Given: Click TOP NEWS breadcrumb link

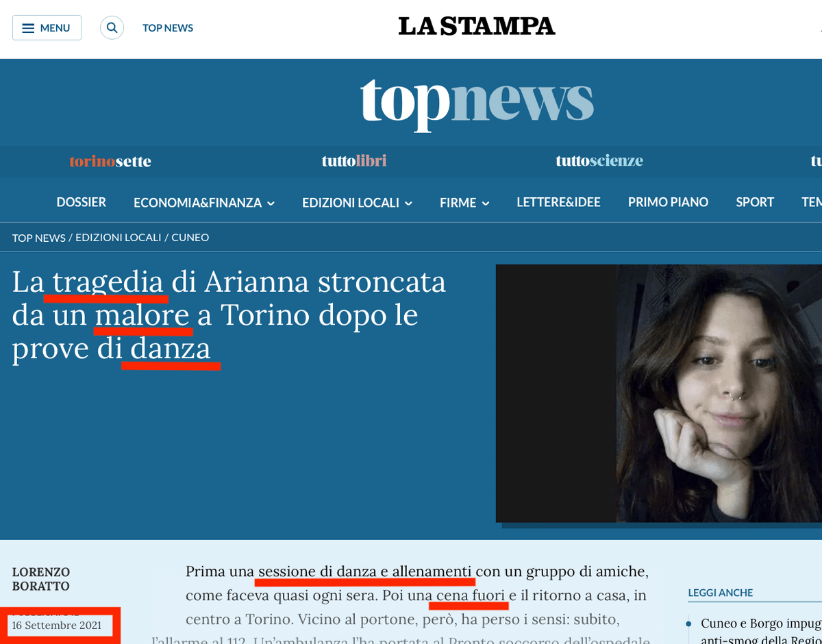Looking at the screenshot, I should click(x=38, y=238).
